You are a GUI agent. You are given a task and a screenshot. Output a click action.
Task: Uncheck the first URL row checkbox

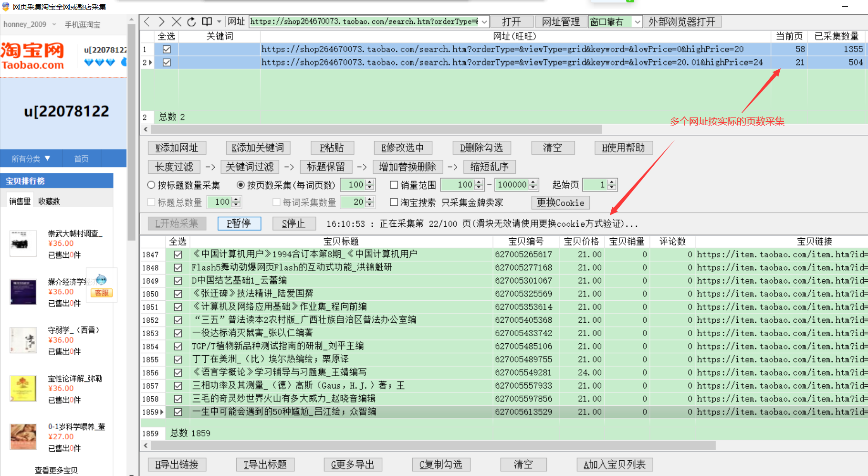167,49
